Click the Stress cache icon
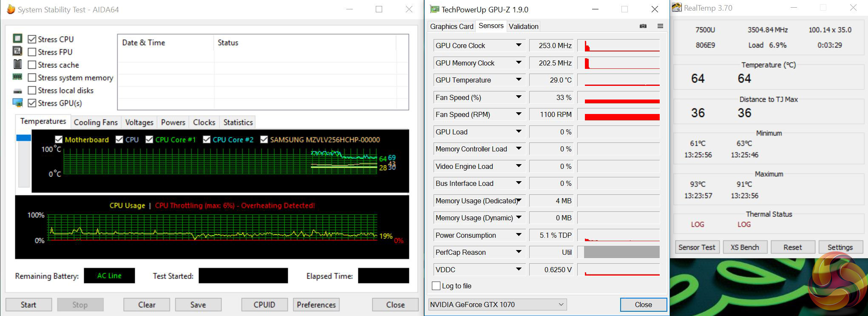868x316 pixels. 17,64
